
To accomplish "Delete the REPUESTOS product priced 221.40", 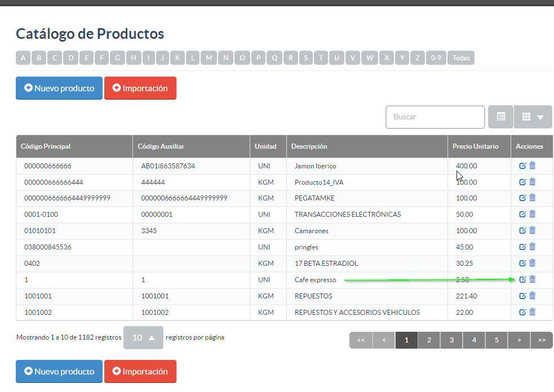I will pyautogui.click(x=533, y=296).
